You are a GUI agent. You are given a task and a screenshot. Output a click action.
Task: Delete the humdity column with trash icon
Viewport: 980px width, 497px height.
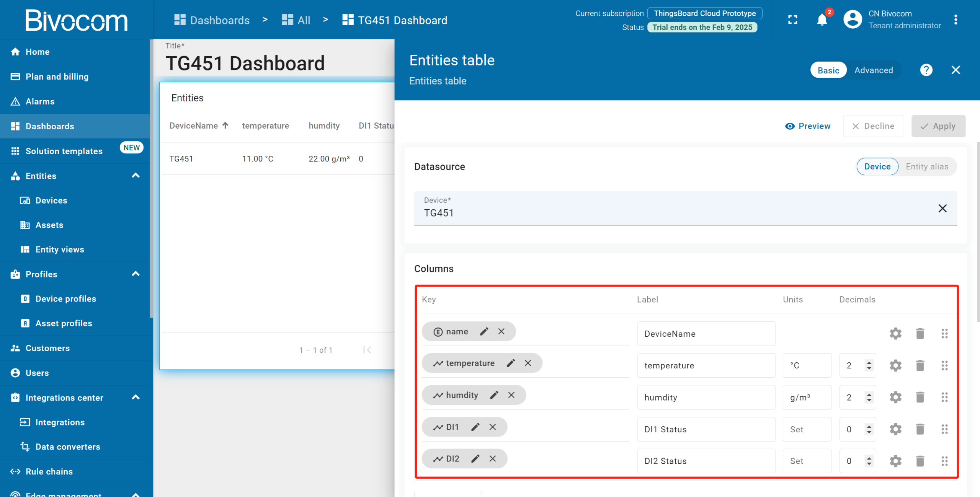920,397
